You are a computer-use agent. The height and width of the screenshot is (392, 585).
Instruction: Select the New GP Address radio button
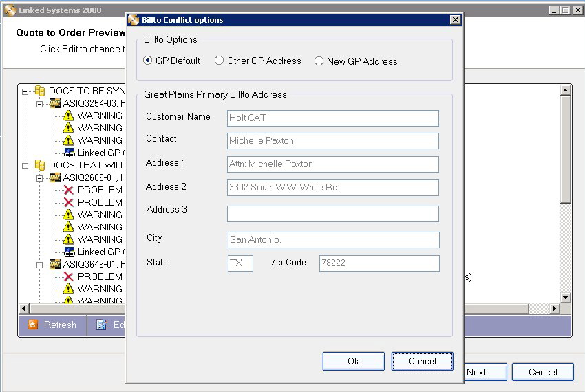319,61
